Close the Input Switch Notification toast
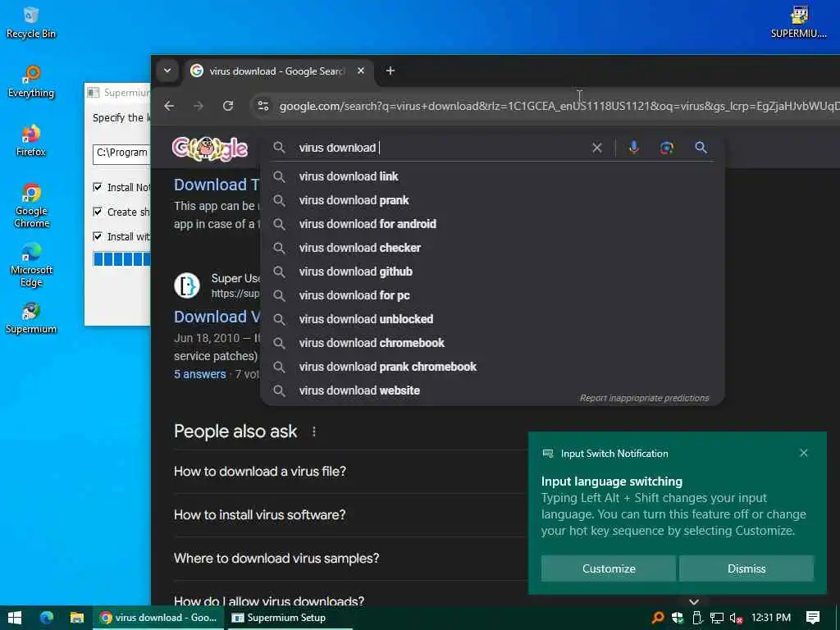Image resolution: width=840 pixels, height=630 pixels. 804,453
